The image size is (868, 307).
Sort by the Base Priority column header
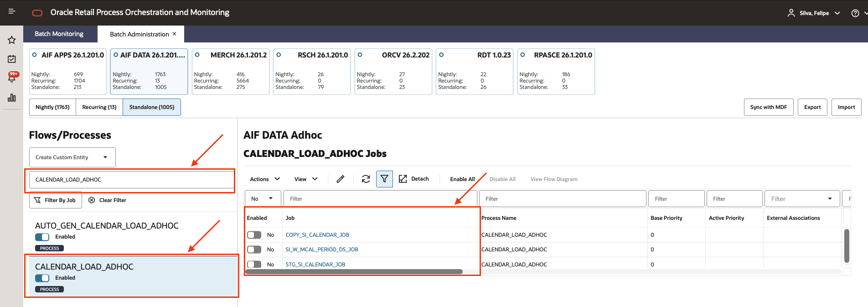[x=666, y=218]
